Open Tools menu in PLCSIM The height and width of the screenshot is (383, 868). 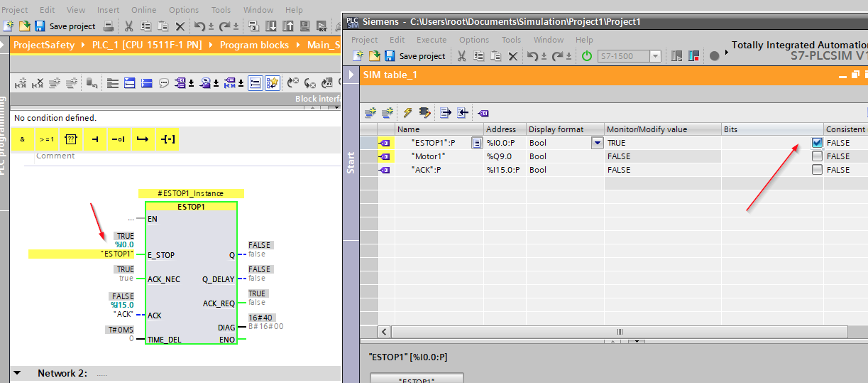(x=511, y=40)
